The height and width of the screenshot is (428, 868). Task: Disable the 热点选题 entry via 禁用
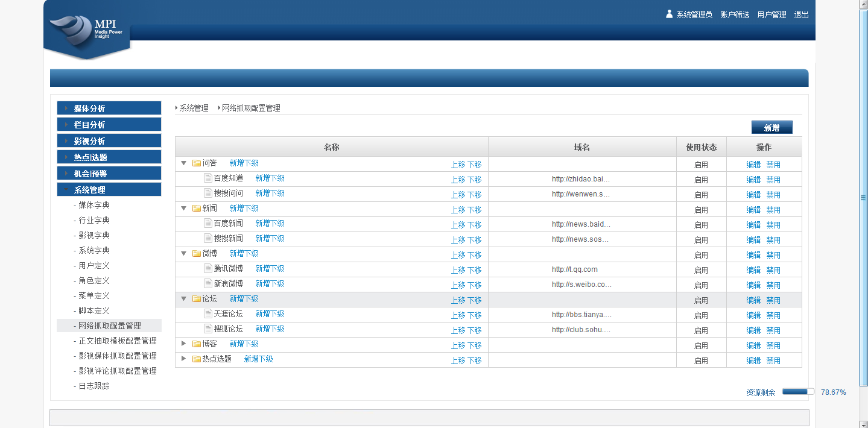[773, 360]
